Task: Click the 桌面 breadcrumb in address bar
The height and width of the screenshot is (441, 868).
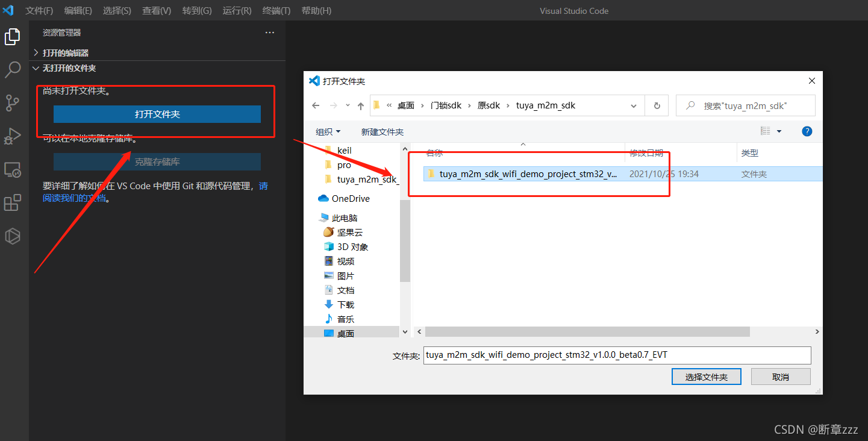Action: click(406, 105)
